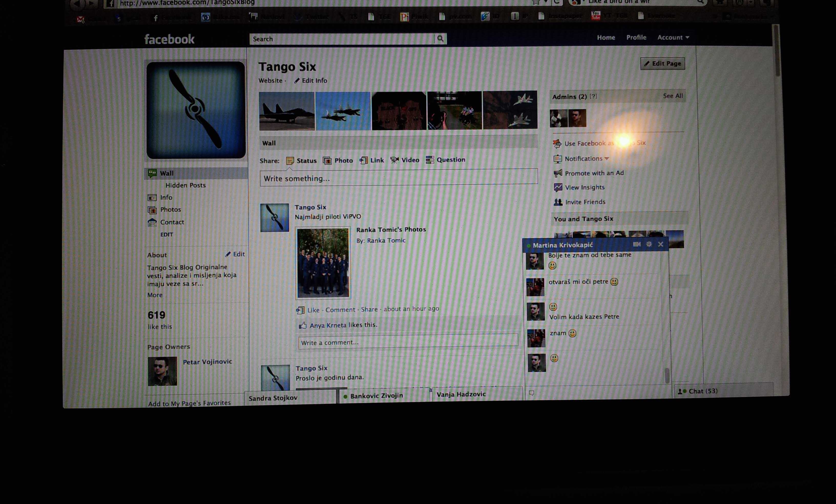836x504 pixels.
Task: Close the Martina Krivokapić chat window
Action: 660,244
